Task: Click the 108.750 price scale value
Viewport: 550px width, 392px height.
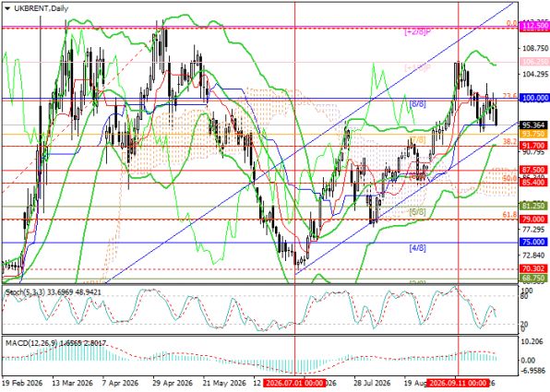Action: (534, 48)
